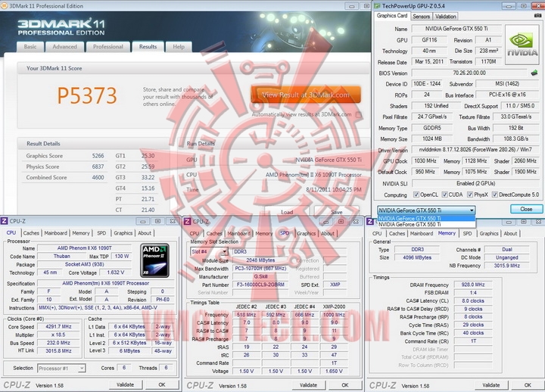Image resolution: width=545 pixels, height=392 pixels.
Task: Click Validate in the left CPU-Z window
Action: click(x=125, y=384)
